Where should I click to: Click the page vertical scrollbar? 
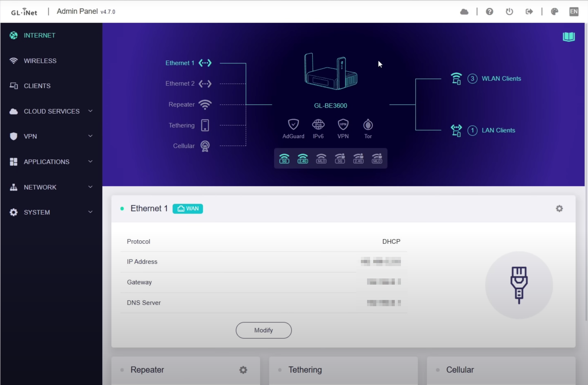[586, 172]
